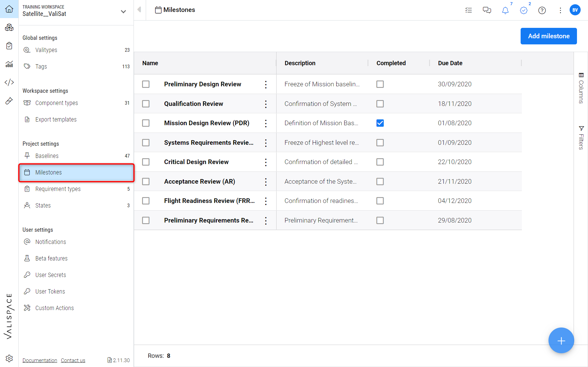The image size is (588, 367).
Task: Open row menu for Acceptance Review (AR)
Action: coord(266,182)
